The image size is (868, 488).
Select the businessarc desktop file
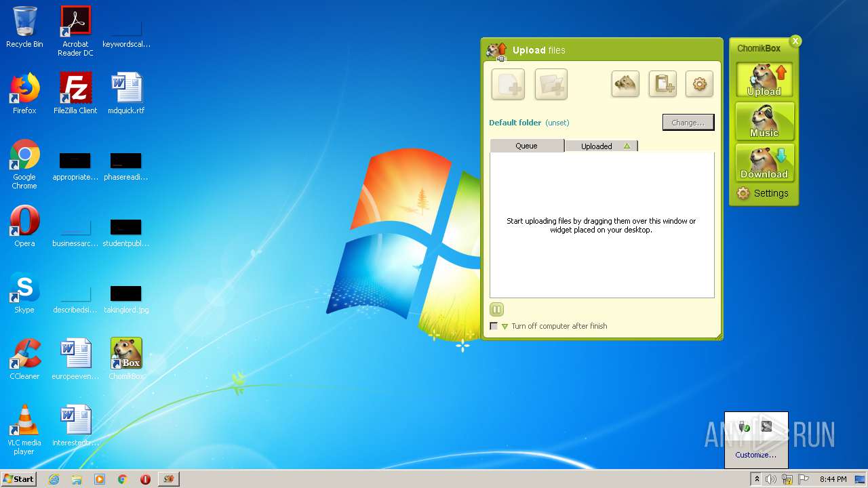[x=75, y=232]
